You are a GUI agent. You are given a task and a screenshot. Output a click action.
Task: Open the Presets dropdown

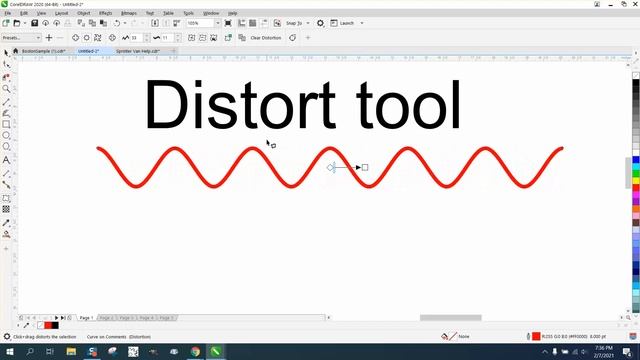(x=21, y=38)
